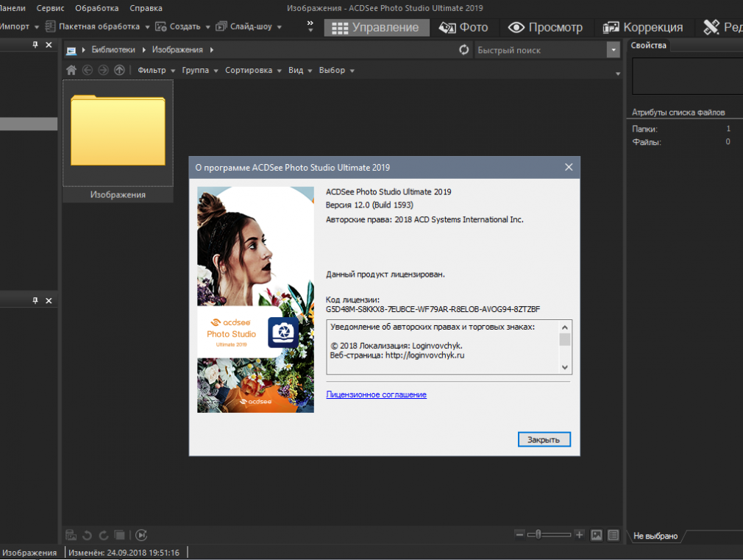
Task: Click the Back arrow in the navigation toolbar
Action: (x=88, y=70)
